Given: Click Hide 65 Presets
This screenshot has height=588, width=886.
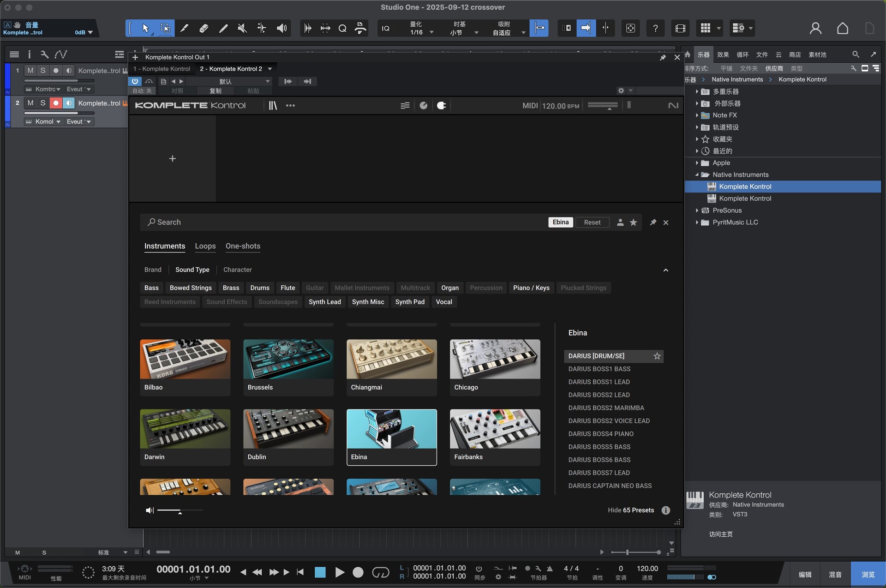Looking at the screenshot, I should tap(631, 510).
